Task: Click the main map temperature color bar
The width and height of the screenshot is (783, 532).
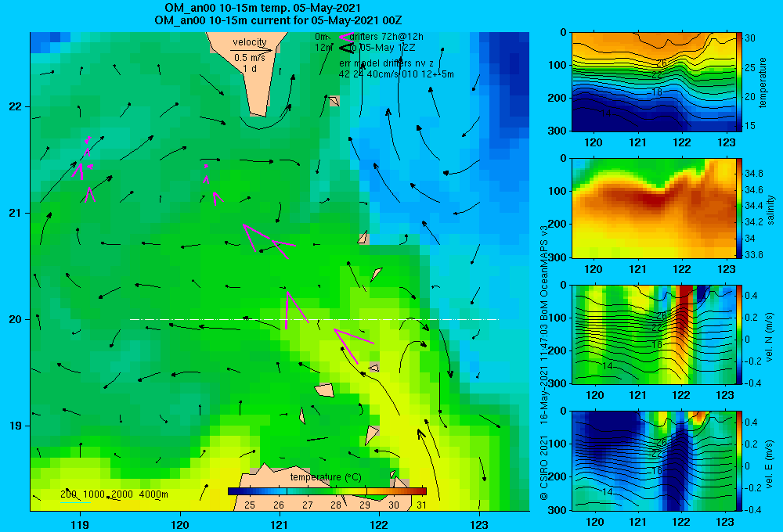Action: [x=327, y=491]
